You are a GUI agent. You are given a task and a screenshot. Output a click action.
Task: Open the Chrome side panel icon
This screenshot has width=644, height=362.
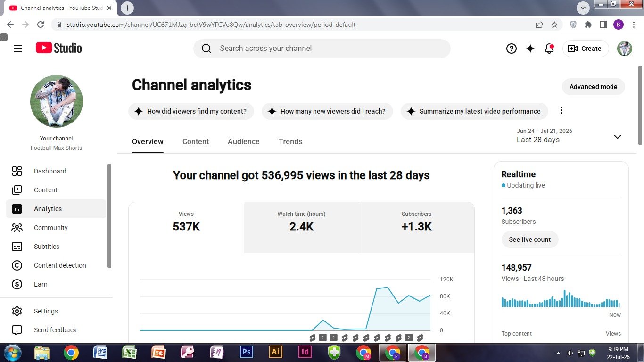[603, 25]
